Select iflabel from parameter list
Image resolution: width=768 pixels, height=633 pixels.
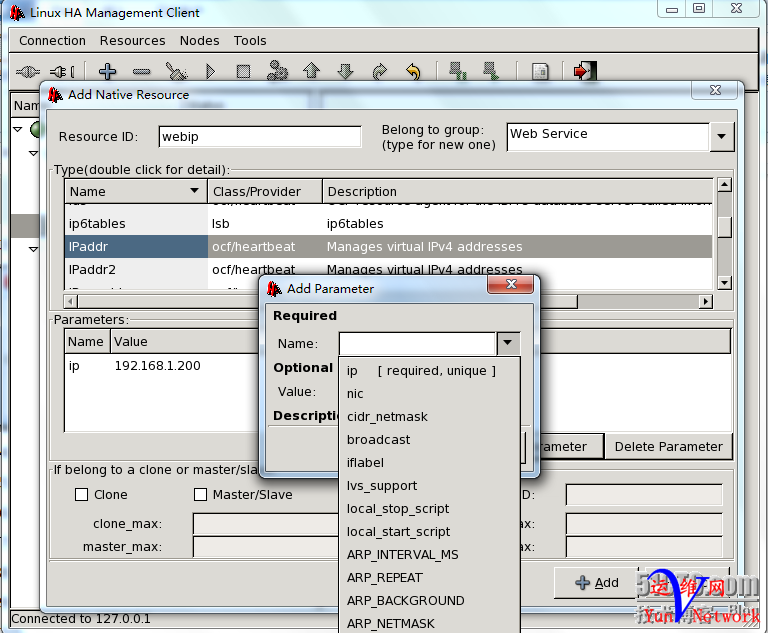point(429,463)
